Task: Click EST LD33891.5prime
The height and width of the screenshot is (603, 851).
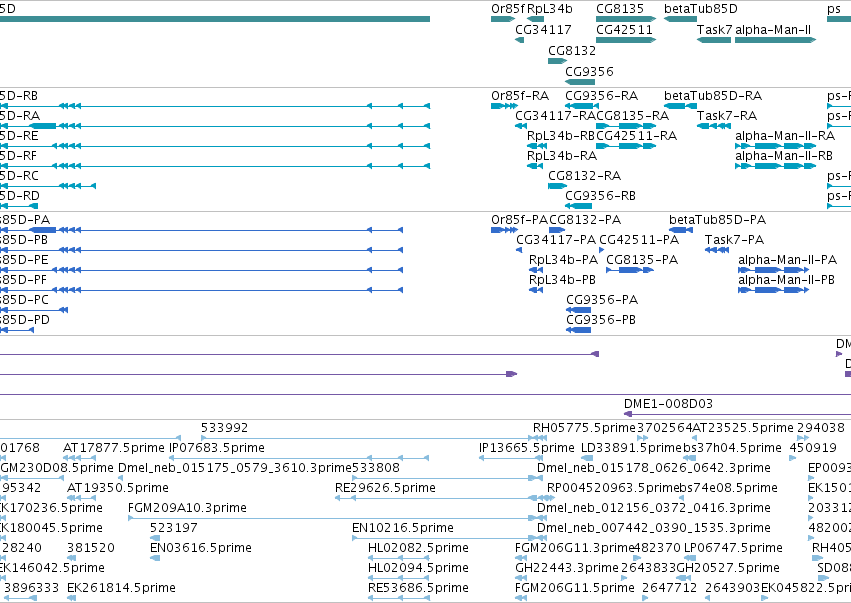Action: point(631,448)
